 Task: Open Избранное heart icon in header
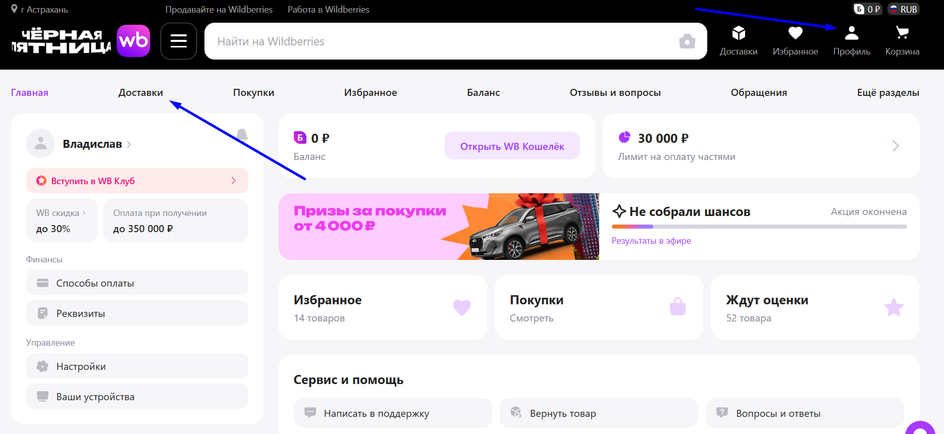pyautogui.click(x=795, y=33)
